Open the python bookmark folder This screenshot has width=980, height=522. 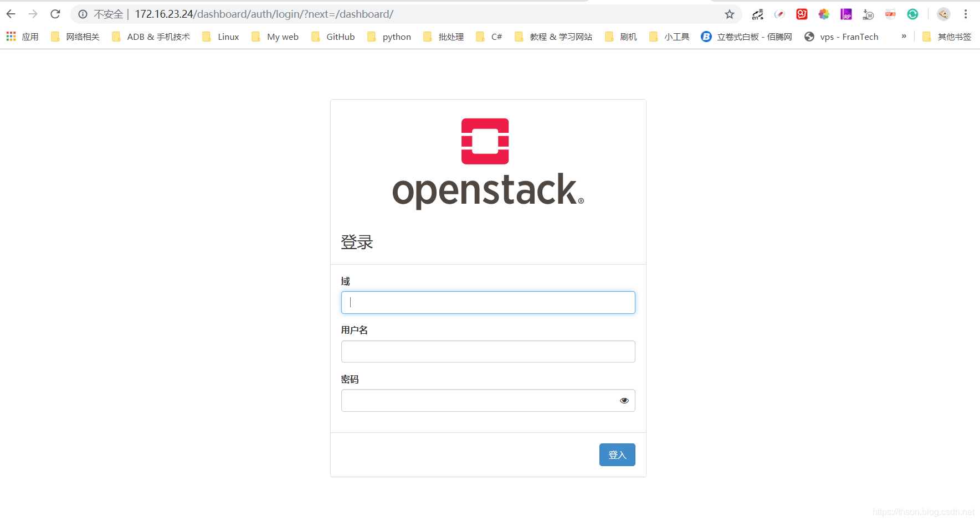point(389,37)
